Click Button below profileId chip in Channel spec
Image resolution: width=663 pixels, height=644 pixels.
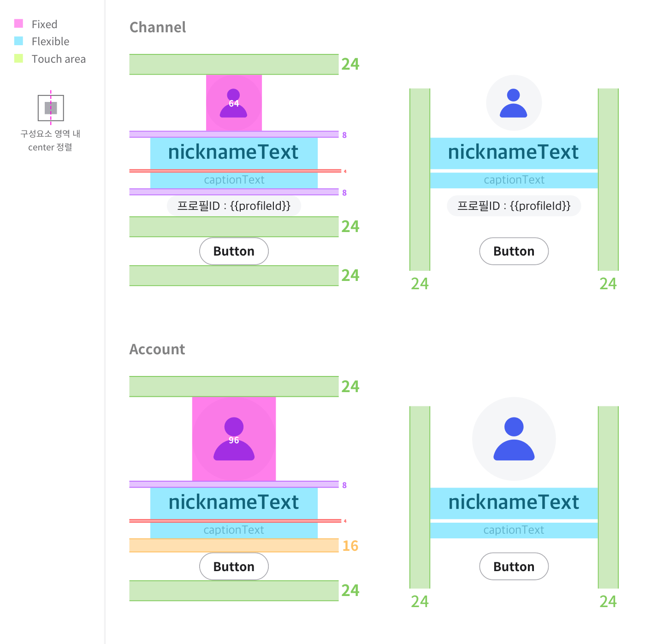234,251
